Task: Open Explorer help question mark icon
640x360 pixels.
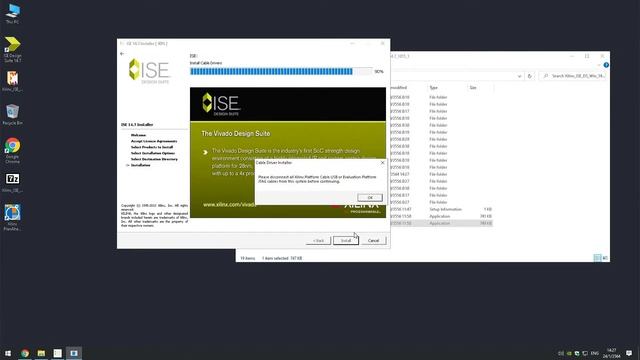Action: [606, 65]
